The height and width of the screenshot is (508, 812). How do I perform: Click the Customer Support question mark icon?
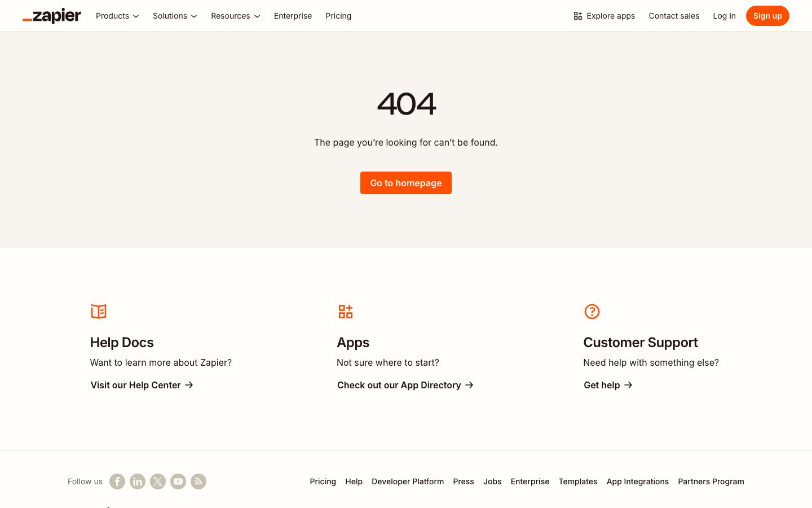click(x=592, y=312)
